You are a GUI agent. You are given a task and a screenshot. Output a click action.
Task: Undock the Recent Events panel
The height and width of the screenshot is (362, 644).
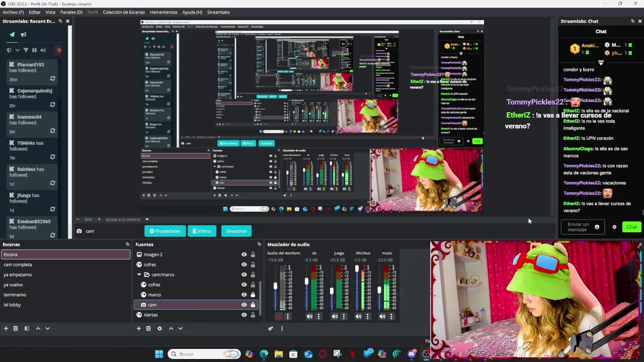[x=60, y=21]
